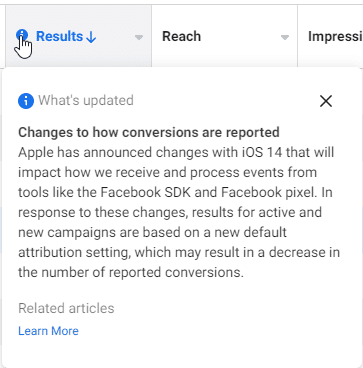The height and width of the screenshot is (368, 363).
Task: Sort by the Reach column header
Action: tap(181, 36)
